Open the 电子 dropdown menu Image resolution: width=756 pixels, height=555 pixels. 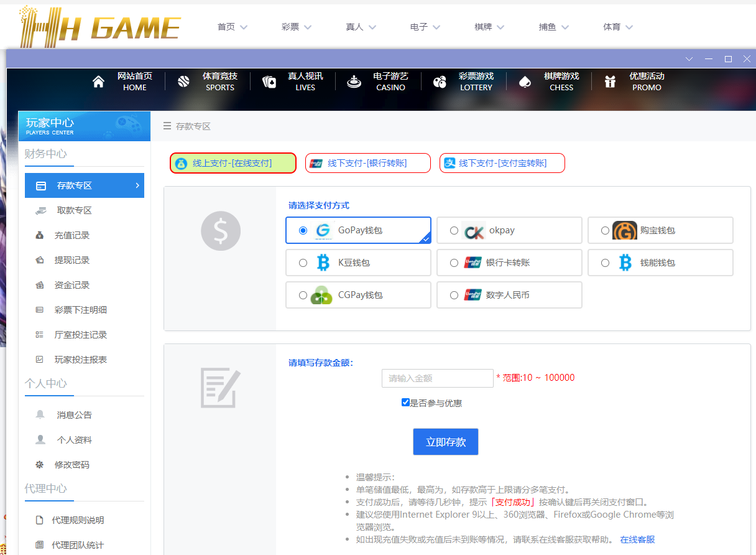pos(425,27)
